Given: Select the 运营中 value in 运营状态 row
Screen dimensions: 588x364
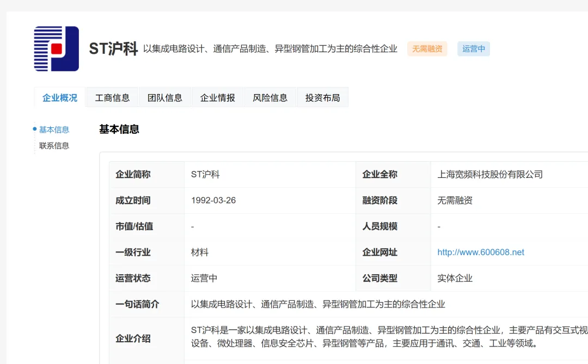Looking at the screenshot, I should tap(204, 278).
